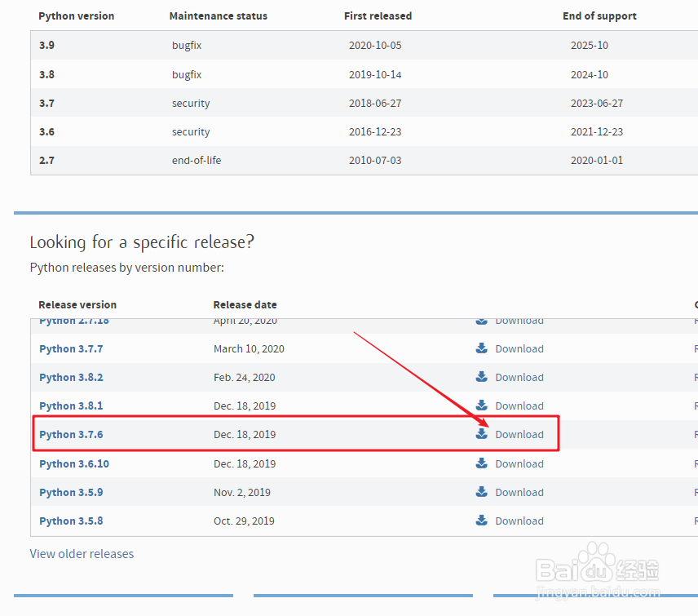Click Download text for Python 3.8.1
The width and height of the screenshot is (698, 616).
tap(519, 405)
